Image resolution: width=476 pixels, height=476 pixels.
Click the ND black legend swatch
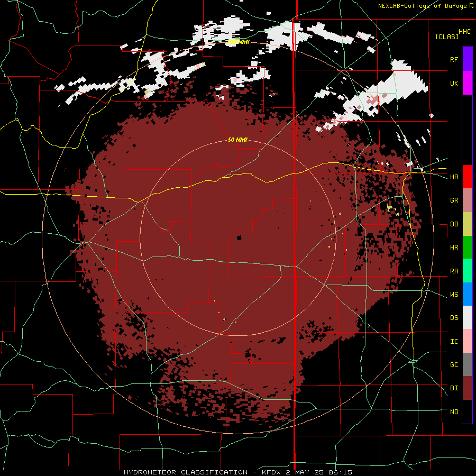(467, 411)
